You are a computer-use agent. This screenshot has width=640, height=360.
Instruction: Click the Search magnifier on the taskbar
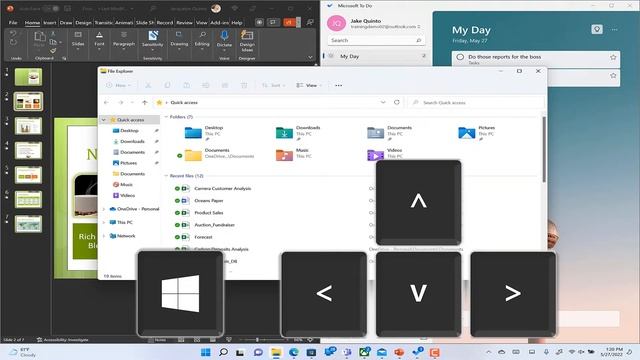click(223, 352)
